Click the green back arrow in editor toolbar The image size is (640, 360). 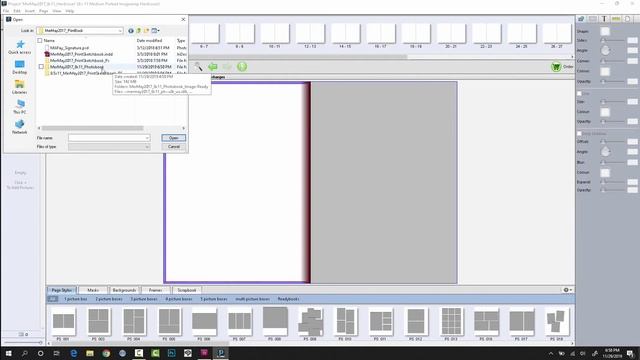point(213,67)
